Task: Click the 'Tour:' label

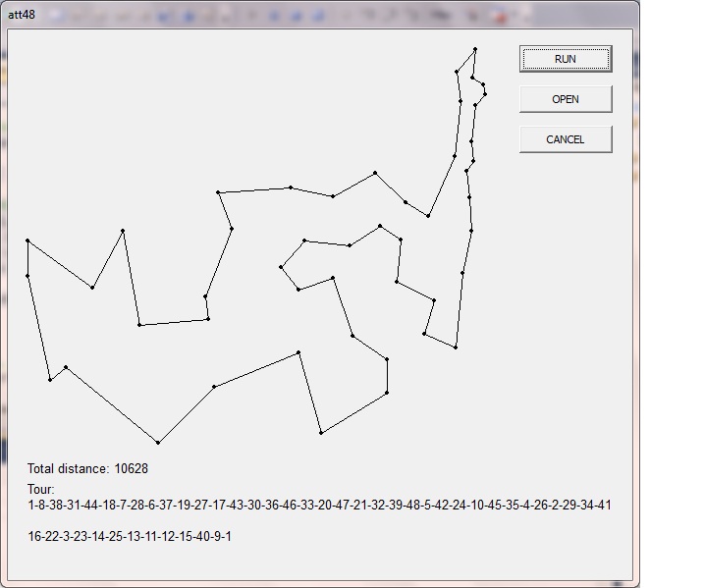Action: click(41, 489)
